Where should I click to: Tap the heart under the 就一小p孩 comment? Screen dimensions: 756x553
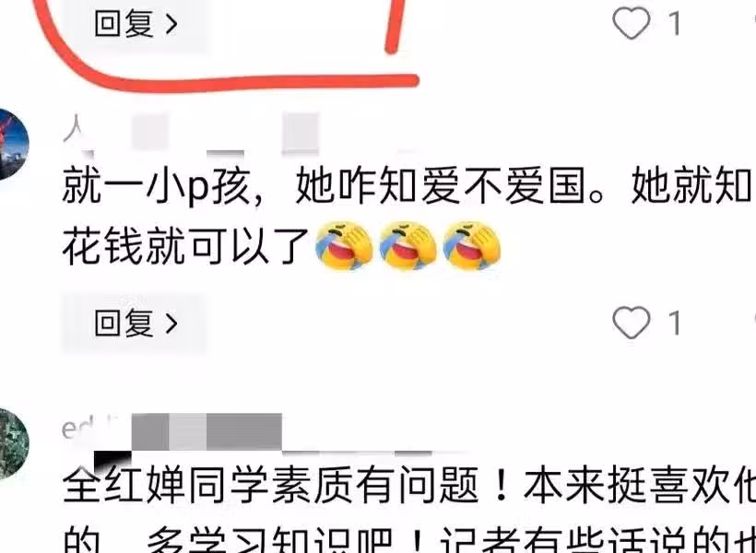(632, 323)
